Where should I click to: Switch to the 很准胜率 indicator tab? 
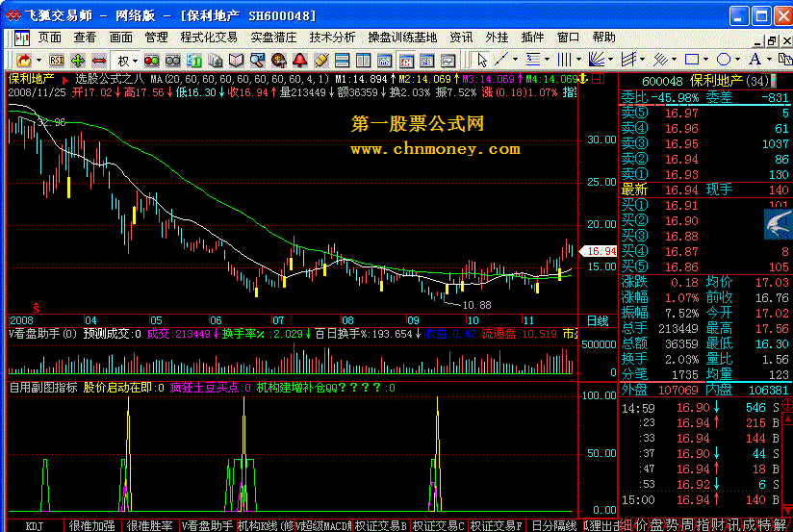tap(150, 526)
